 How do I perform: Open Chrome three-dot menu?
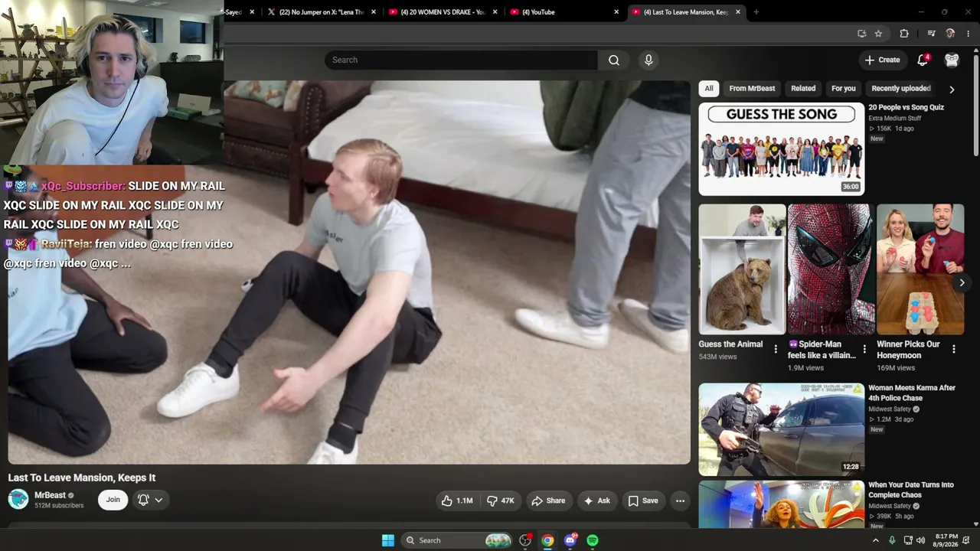click(x=969, y=34)
